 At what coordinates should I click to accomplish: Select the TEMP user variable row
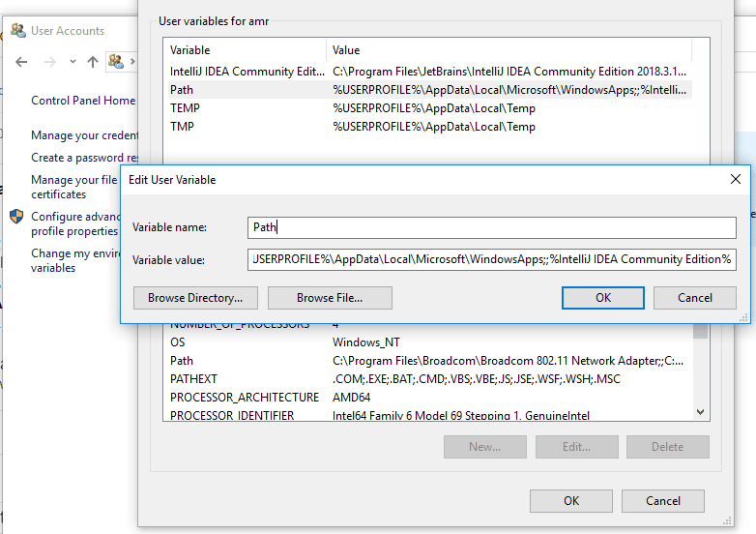[429, 108]
